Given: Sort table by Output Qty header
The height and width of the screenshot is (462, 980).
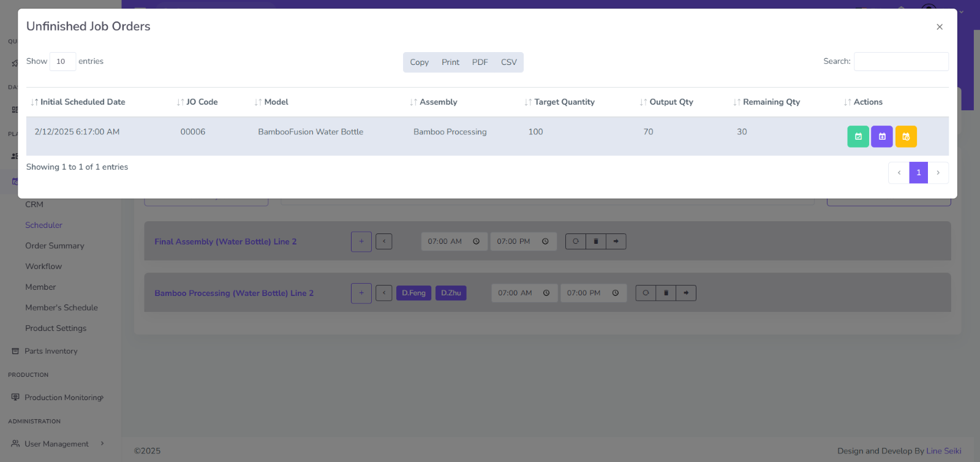Looking at the screenshot, I should click(671, 102).
